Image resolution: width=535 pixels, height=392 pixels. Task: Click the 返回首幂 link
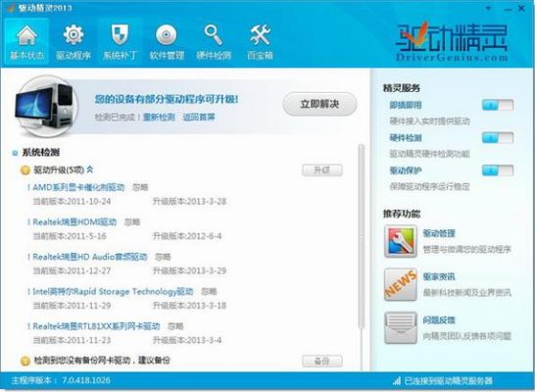click(x=199, y=118)
